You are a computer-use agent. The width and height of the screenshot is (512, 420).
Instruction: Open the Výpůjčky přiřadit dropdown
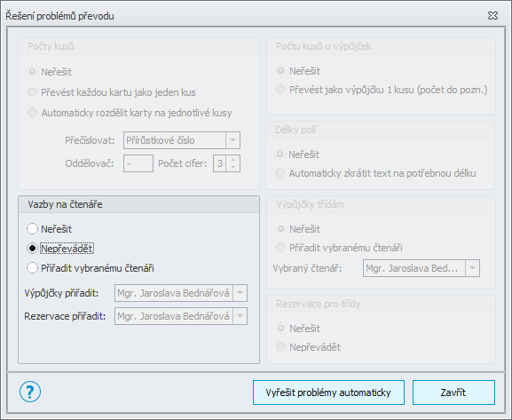coord(240,293)
